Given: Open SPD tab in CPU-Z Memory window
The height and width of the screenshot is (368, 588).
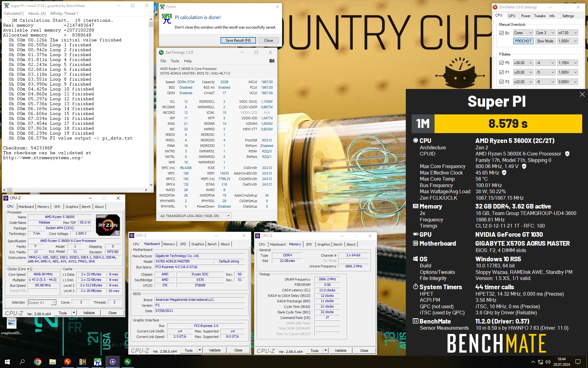Looking at the screenshot, I should (309, 244).
